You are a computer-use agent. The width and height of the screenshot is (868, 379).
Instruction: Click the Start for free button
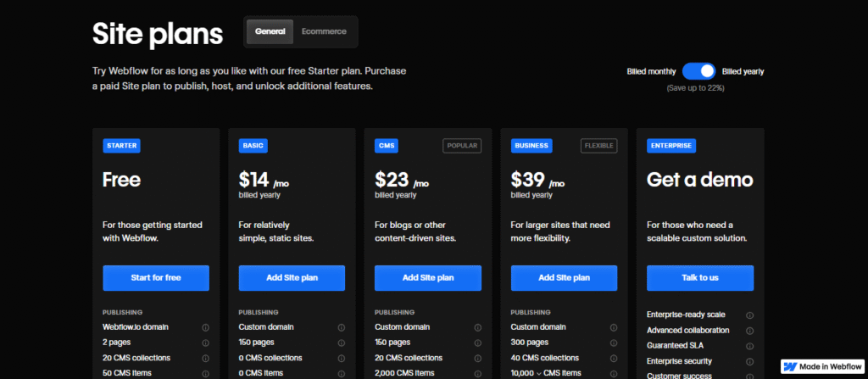coord(156,277)
